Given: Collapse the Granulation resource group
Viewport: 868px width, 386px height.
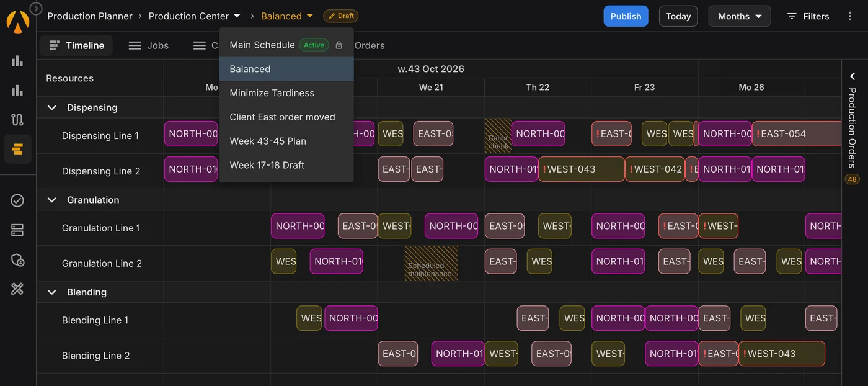Looking at the screenshot, I should [52, 200].
